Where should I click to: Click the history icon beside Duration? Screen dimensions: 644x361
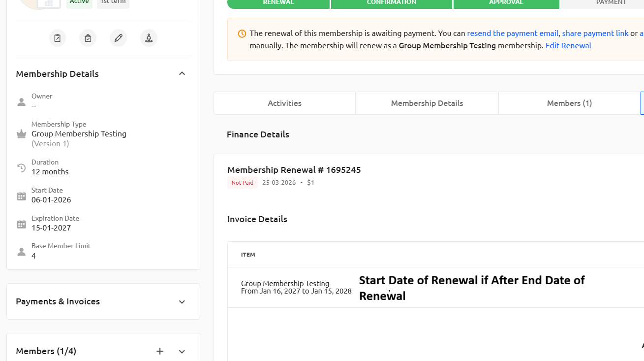point(21,168)
